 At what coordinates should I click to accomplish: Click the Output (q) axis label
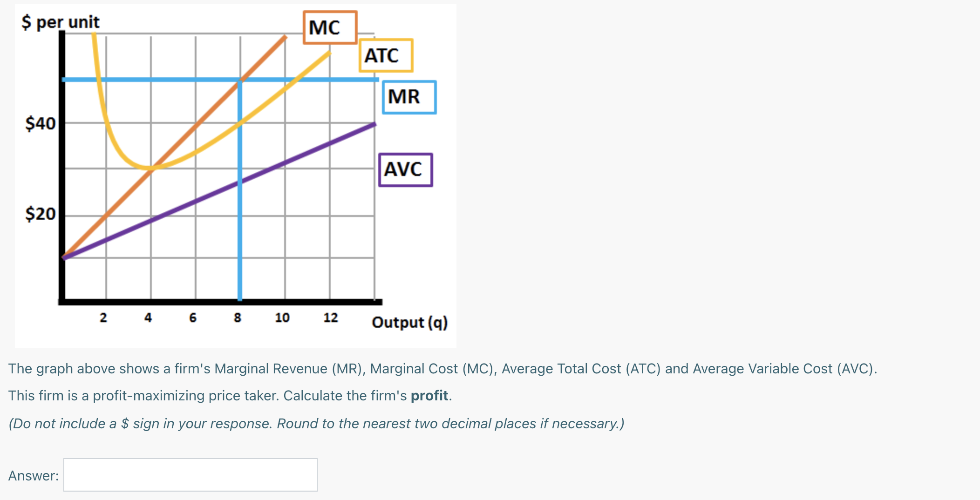click(409, 323)
